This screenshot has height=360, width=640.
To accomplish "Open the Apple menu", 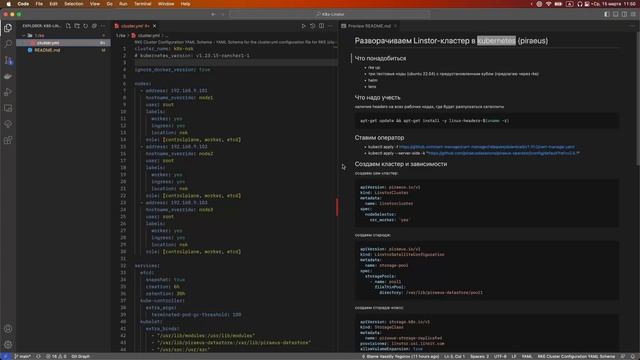I will [9, 4].
